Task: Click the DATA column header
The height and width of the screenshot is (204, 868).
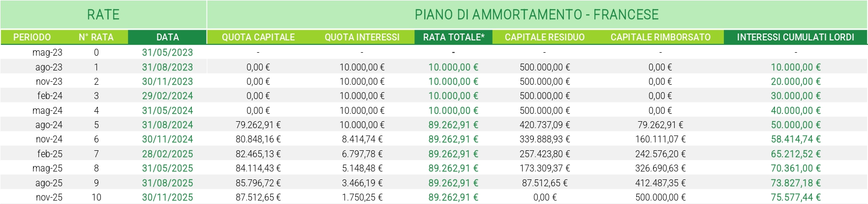Action: coord(167,37)
